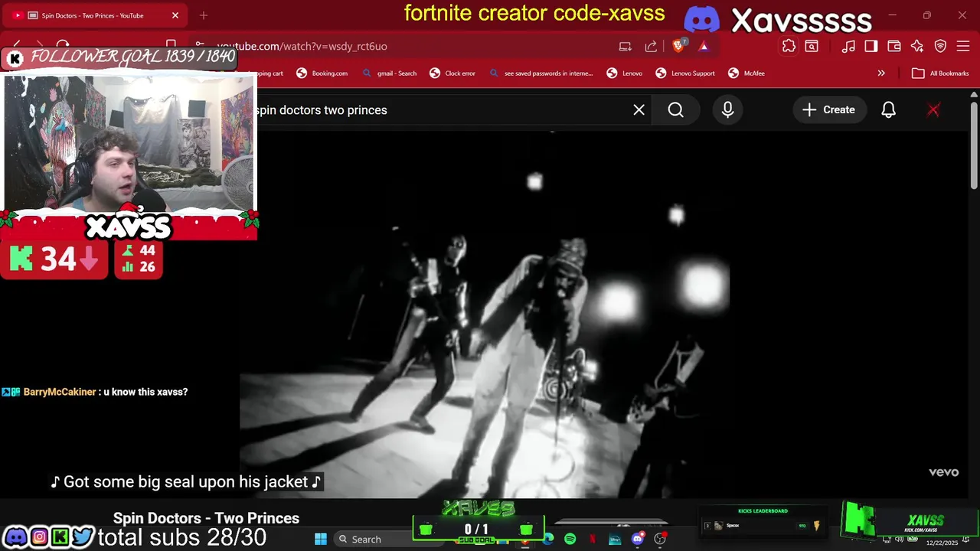The height and width of the screenshot is (551, 980).
Task: Open the Windows Start menu
Action: pyautogui.click(x=321, y=540)
